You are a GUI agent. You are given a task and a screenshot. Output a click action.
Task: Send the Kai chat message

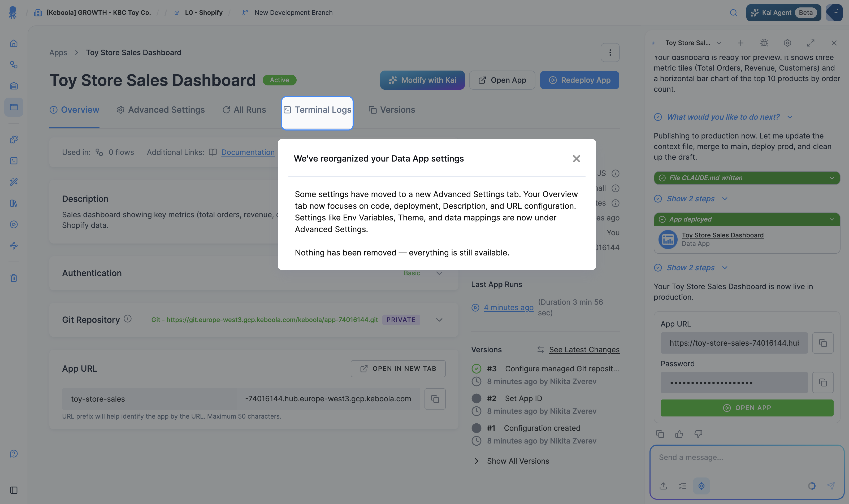pos(831,486)
